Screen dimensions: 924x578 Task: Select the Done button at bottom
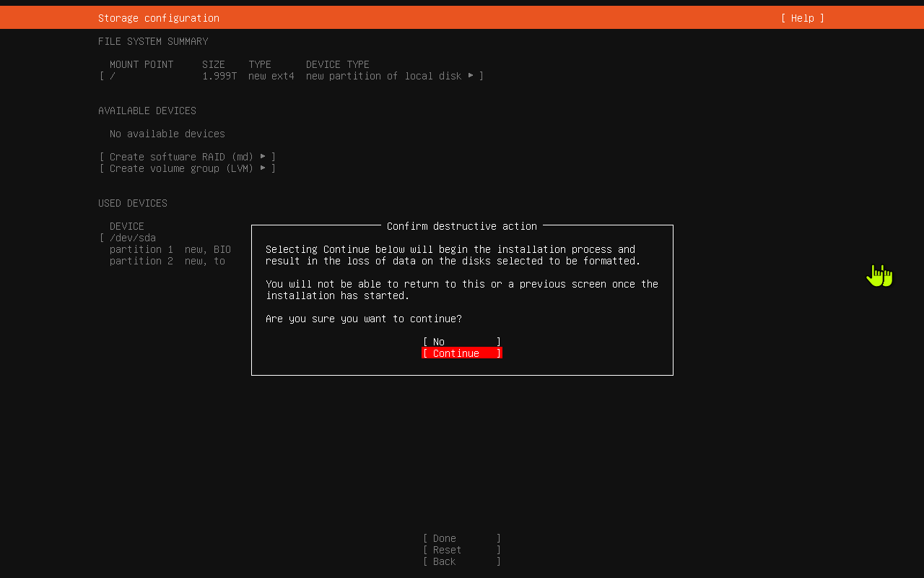coord(462,538)
